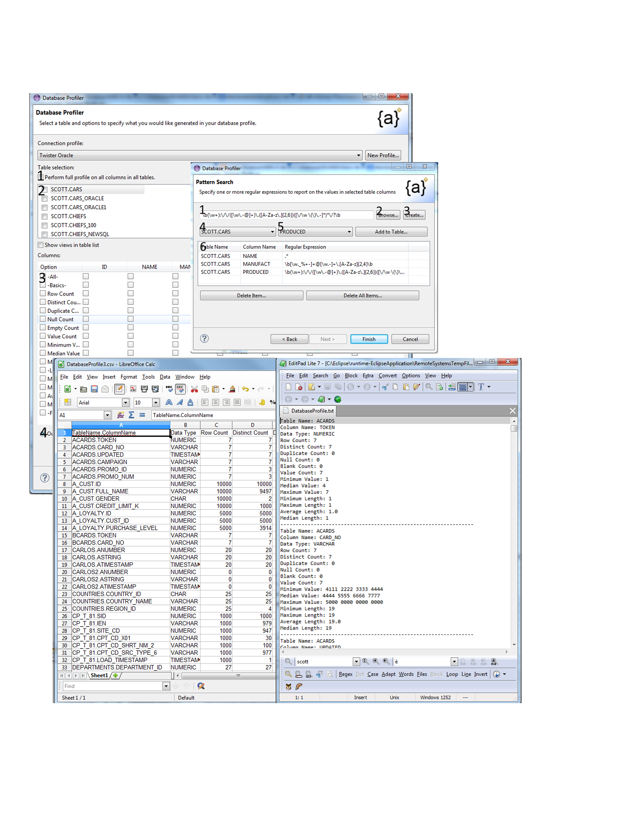Click Clone Formatting paintbrush in Calc

232,389
